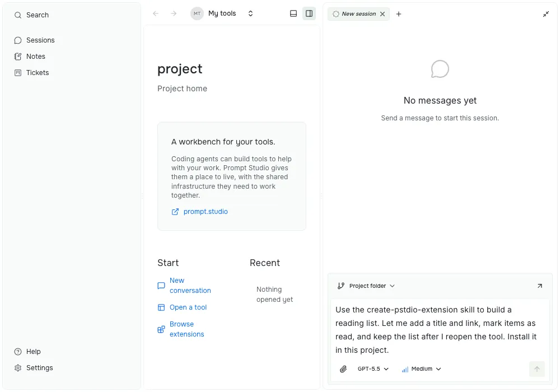Open the GPT-5.5 model dropdown
The width and height of the screenshot is (560, 392).
click(x=373, y=369)
